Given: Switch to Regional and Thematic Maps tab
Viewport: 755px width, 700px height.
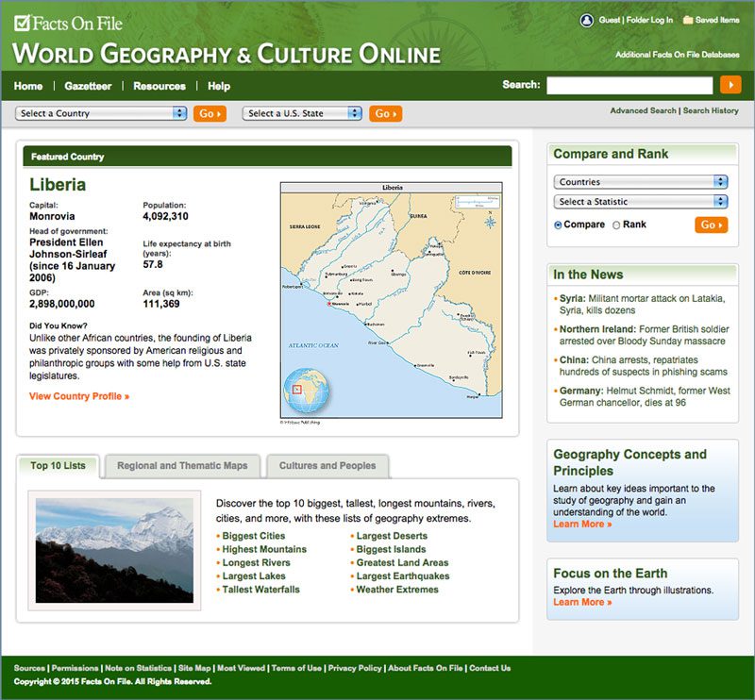Looking at the screenshot, I should (182, 466).
